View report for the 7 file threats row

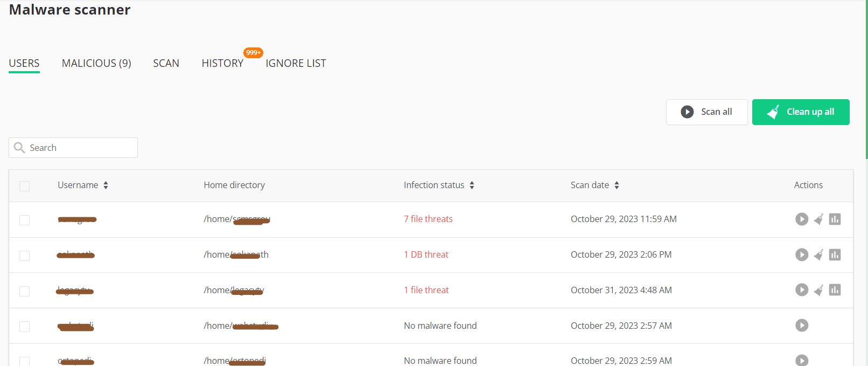pos(835,219)
